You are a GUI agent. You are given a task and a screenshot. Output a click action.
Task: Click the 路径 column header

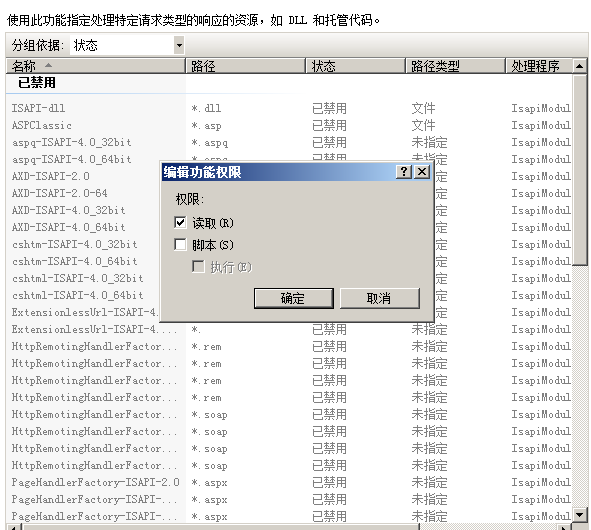pyautogui.click(x=245, y=66)
